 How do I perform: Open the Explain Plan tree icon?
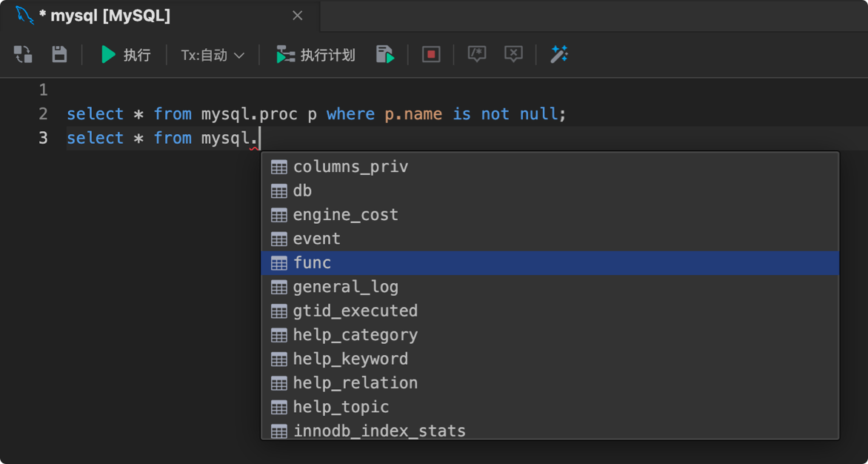point(285,54)
